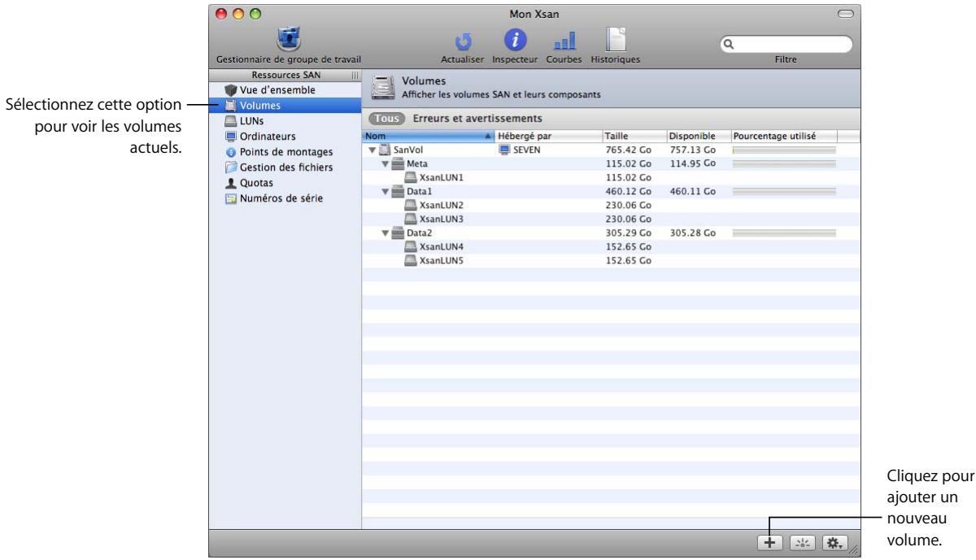976x560 pixels.
Task: Click the 765.42 Go size value
Action: [626, 150]
